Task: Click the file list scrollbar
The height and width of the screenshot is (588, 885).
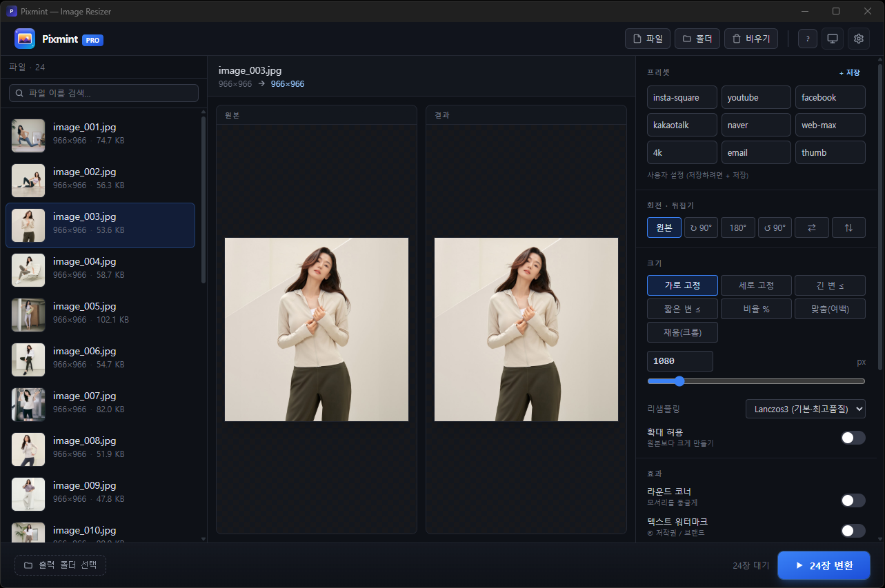Action: coord(203,200)
